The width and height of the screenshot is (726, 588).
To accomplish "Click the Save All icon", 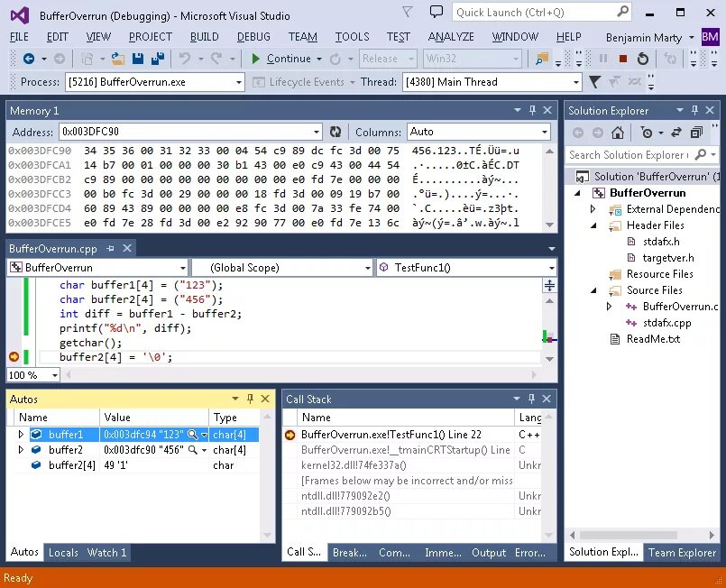I will click(158, 59).
